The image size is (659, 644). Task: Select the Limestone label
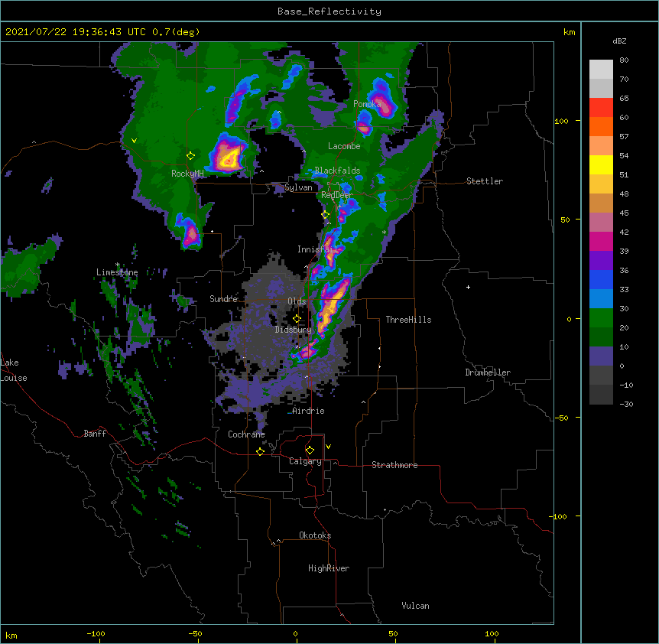tap(117, 272)
